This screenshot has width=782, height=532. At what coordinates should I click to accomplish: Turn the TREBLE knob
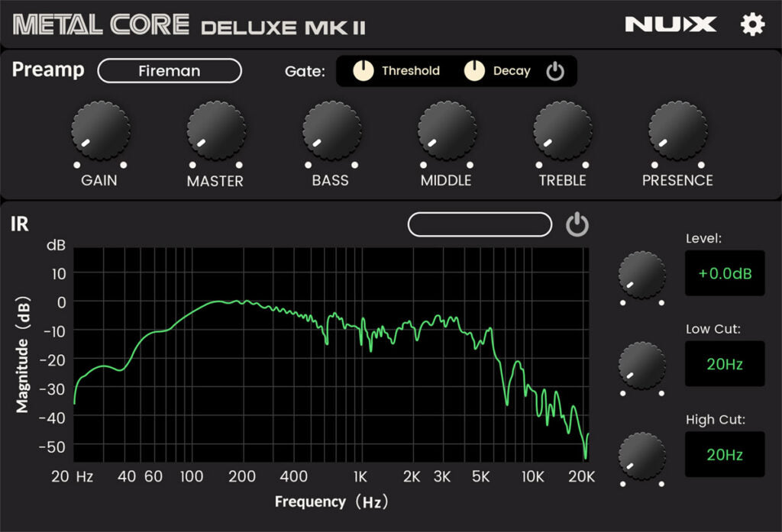click(561, 130)
